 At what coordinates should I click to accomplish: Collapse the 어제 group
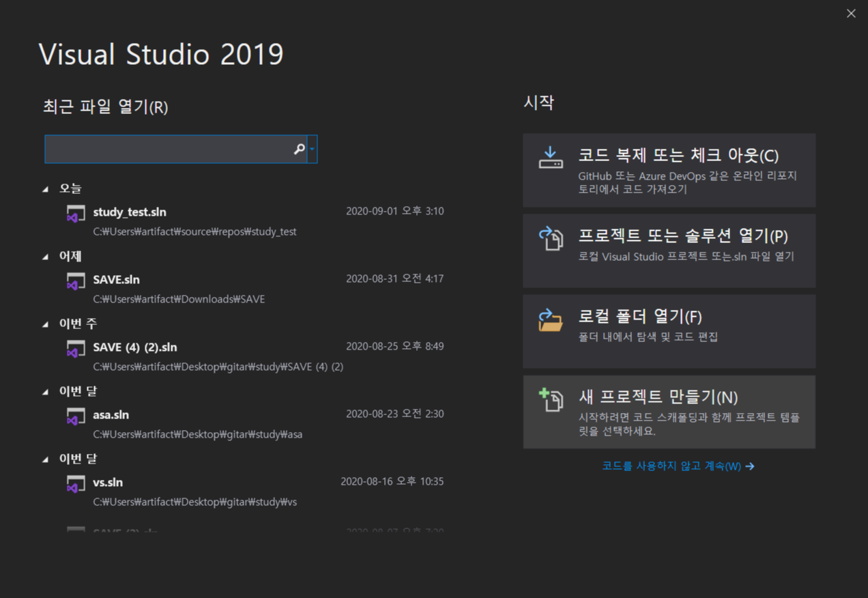46,257
